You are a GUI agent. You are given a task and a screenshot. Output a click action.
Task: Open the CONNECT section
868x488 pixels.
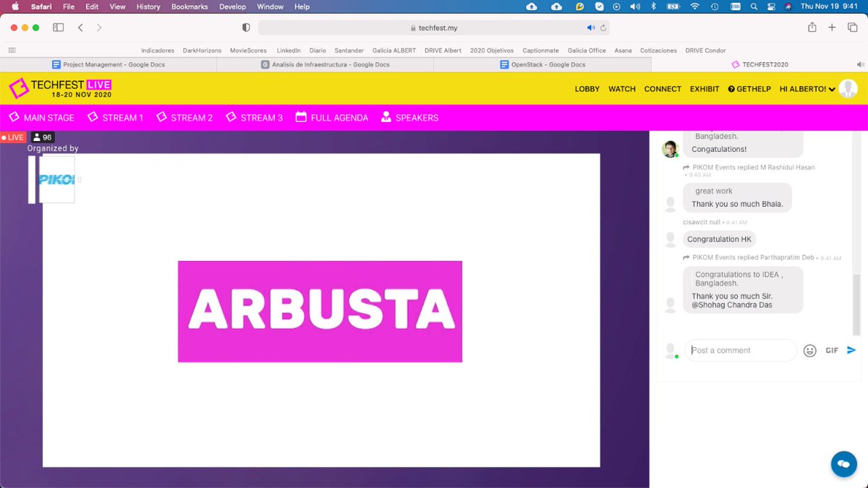[663, 89]
